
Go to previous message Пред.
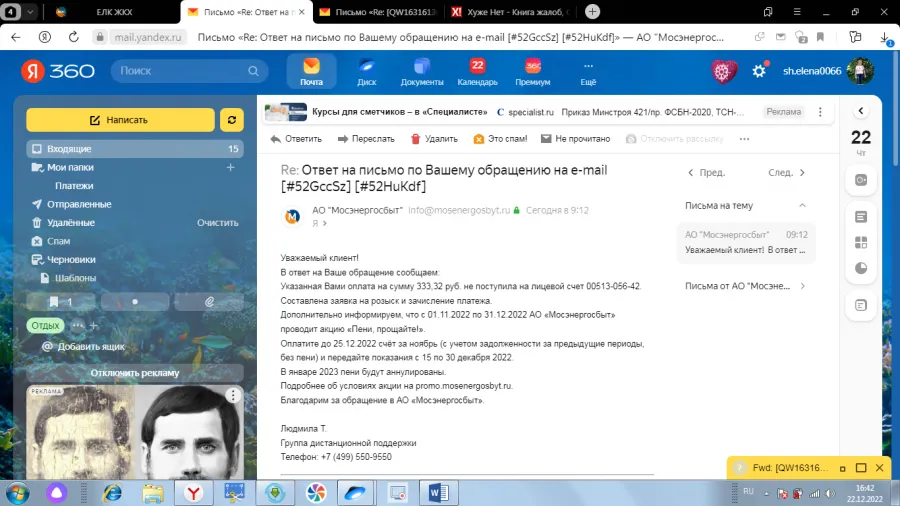707,172
